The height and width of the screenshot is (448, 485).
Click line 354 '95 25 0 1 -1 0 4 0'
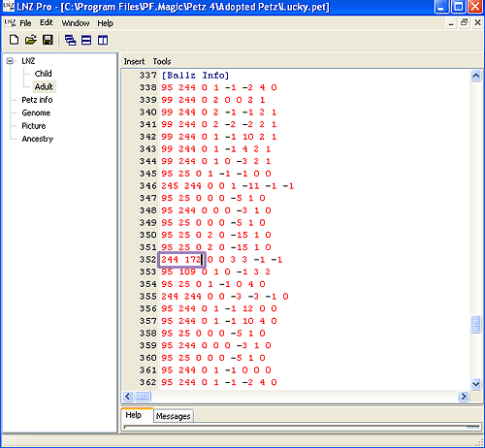click(x=213, y=284)
